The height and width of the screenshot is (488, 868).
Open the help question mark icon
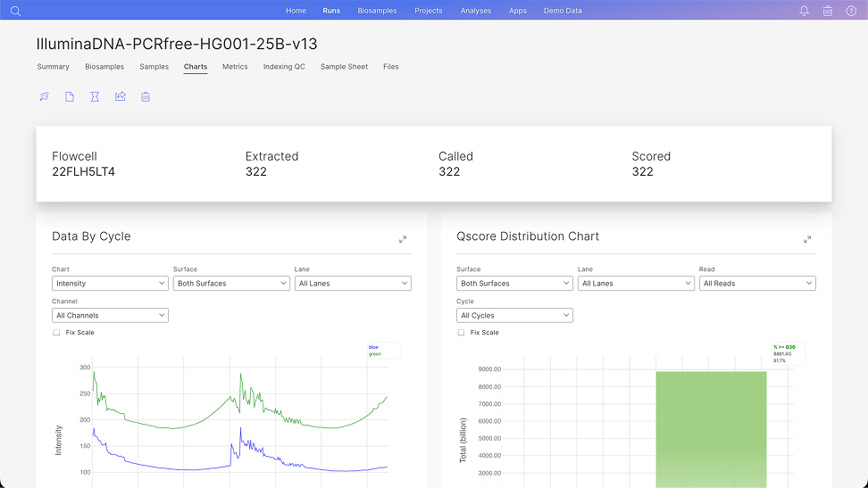tap(851, 11)
